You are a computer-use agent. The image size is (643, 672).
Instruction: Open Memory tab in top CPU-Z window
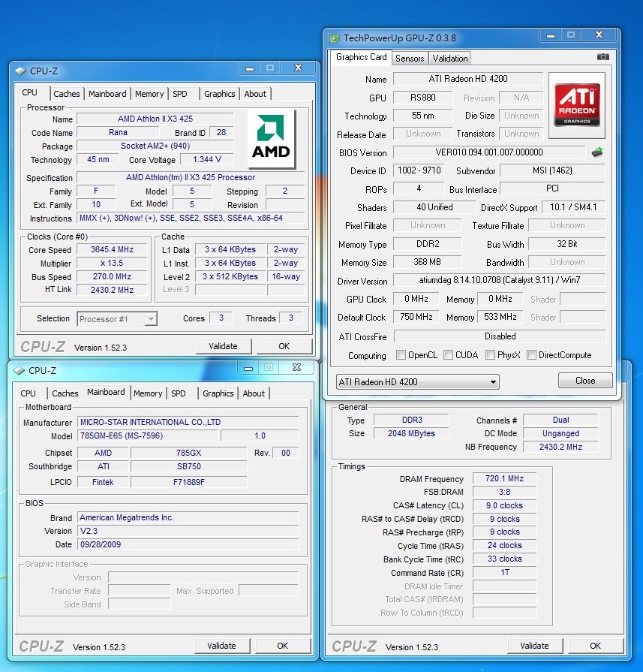tap(149, 94)
